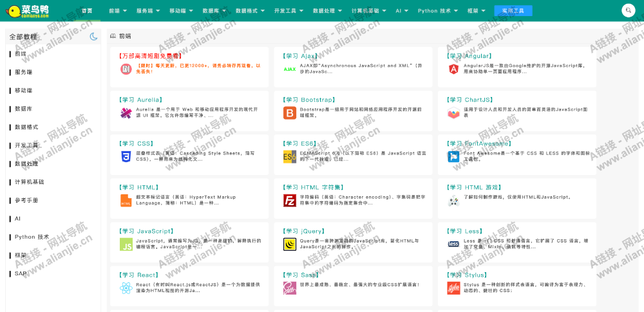The height and width of the screenshot is (312, 644).
Task: Open the 【学习 CSS】 link
Action: [x=136, y=143]
